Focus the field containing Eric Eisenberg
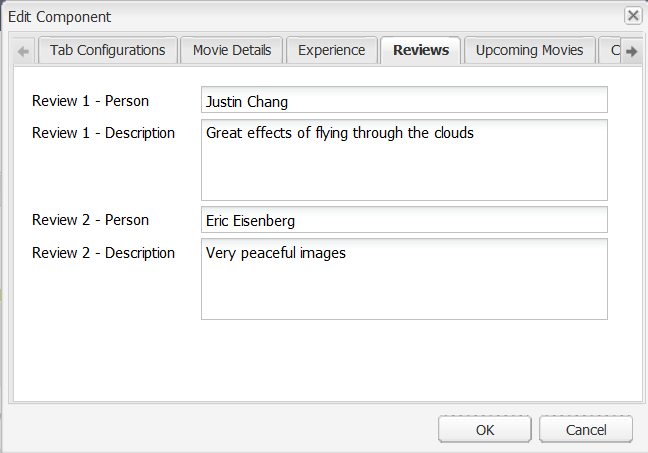Viewport: 648px width, 453px height. [x=404, y=220]
